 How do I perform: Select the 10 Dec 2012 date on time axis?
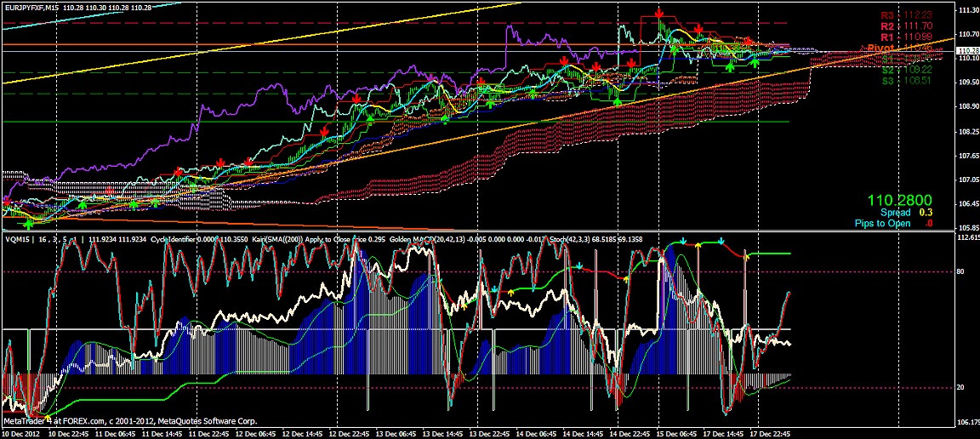[21, 433]
